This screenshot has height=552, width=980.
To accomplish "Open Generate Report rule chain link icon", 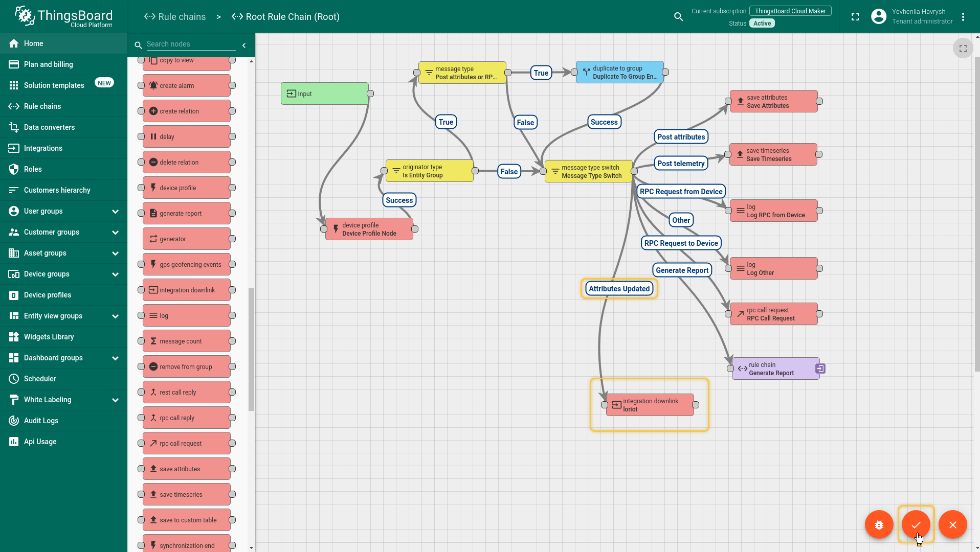I will (x=820, y=369).
